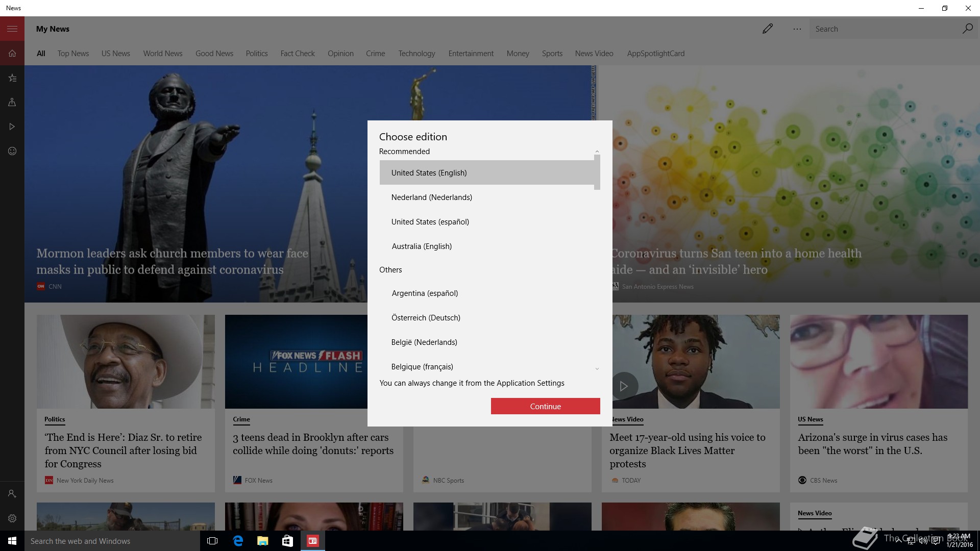The image size is (980, 551).
Task: Open Coronavirus San teen home health headline
Action: click(x=736, y=261)
